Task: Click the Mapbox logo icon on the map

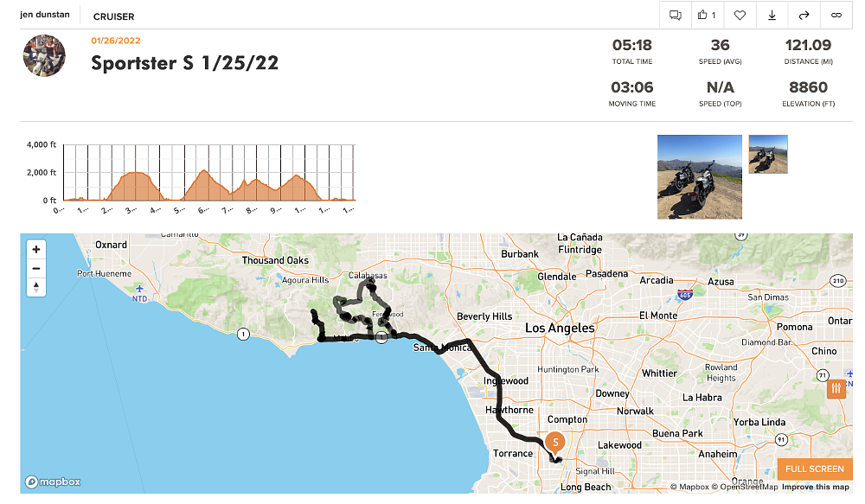Action: (52, 482)
